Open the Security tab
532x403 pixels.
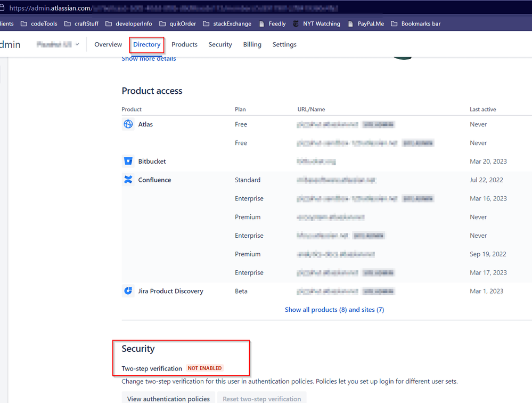220,44
